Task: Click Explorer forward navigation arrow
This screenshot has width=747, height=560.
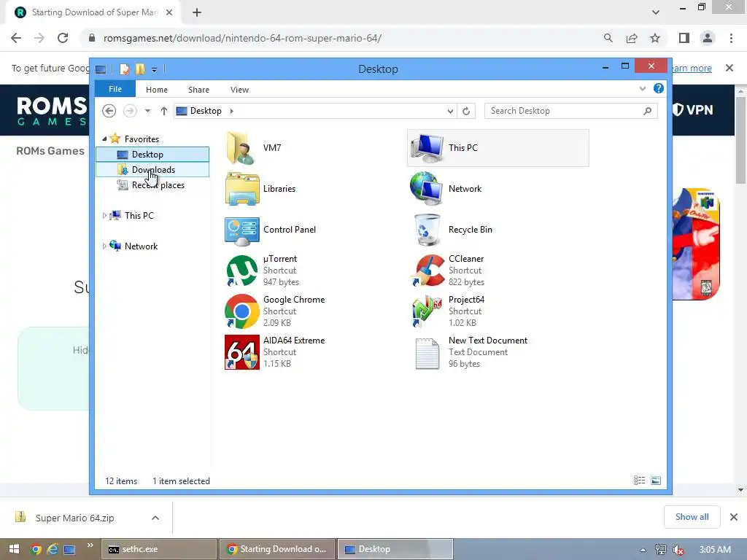Action: [x=130, y=111]
